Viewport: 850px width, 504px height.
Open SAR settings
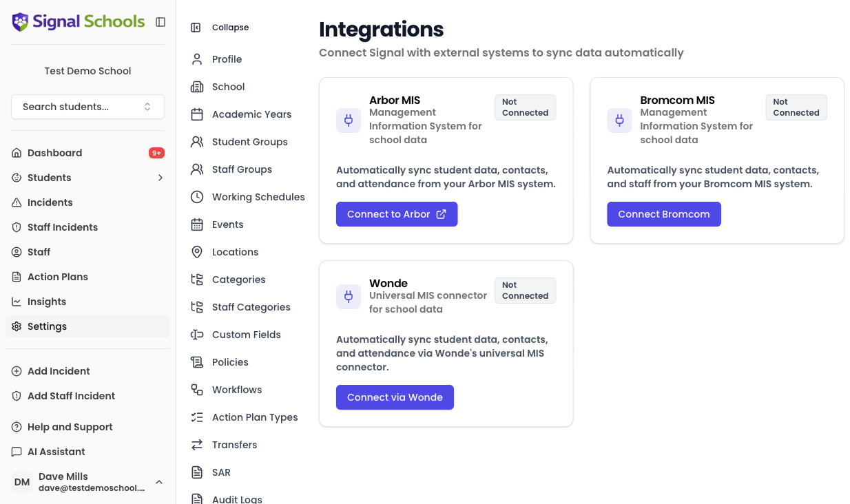pos(221,472)
